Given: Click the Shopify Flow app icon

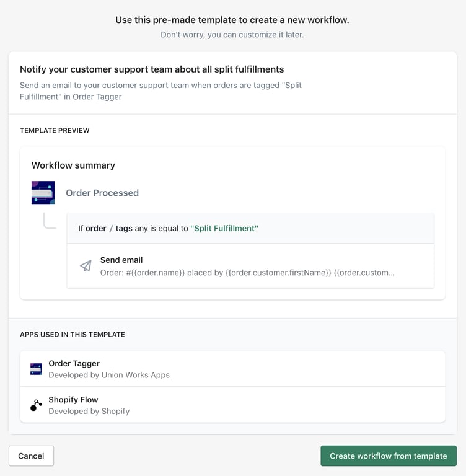Looking at the screenshot, I should click(36, 405).
